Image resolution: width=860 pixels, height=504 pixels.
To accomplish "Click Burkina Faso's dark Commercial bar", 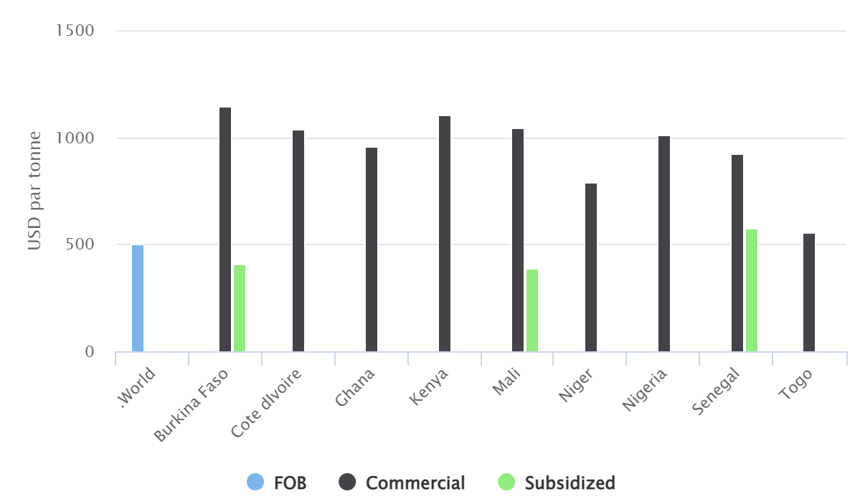I will click(225, 229).
